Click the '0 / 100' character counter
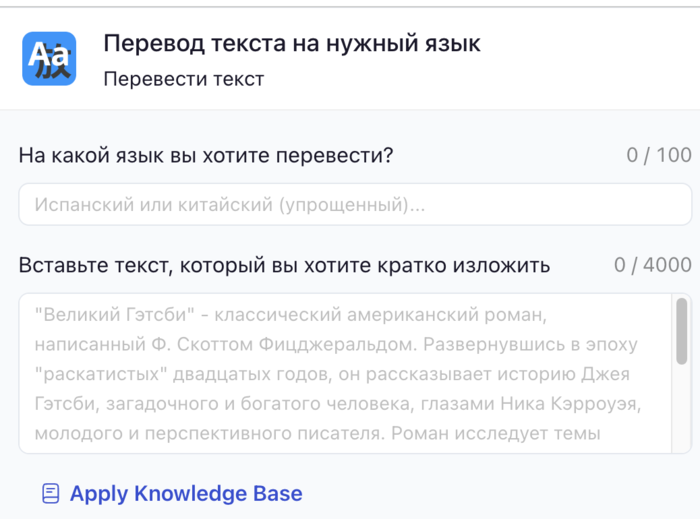 coord(658,155)
